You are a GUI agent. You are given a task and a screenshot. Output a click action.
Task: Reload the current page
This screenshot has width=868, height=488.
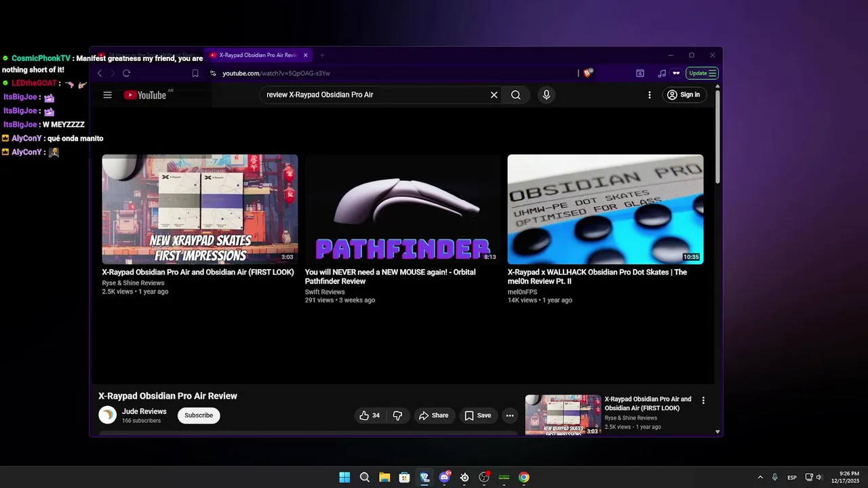click(126, 73)
